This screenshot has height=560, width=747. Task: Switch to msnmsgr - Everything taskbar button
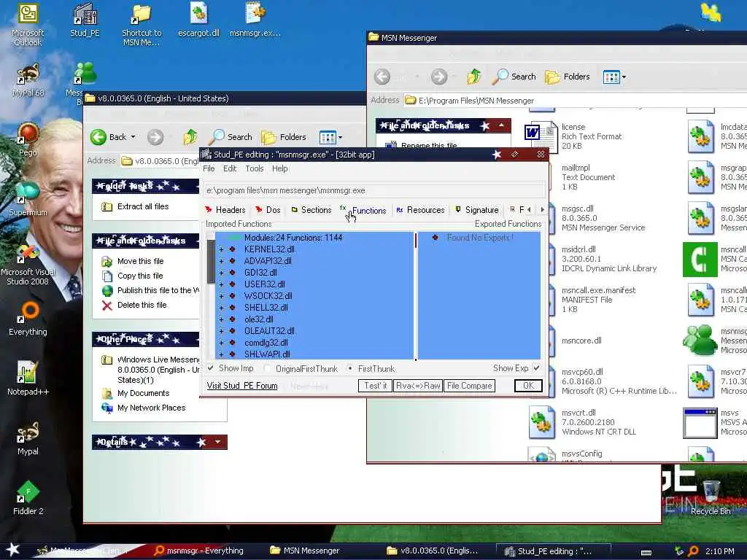(200, 551)
